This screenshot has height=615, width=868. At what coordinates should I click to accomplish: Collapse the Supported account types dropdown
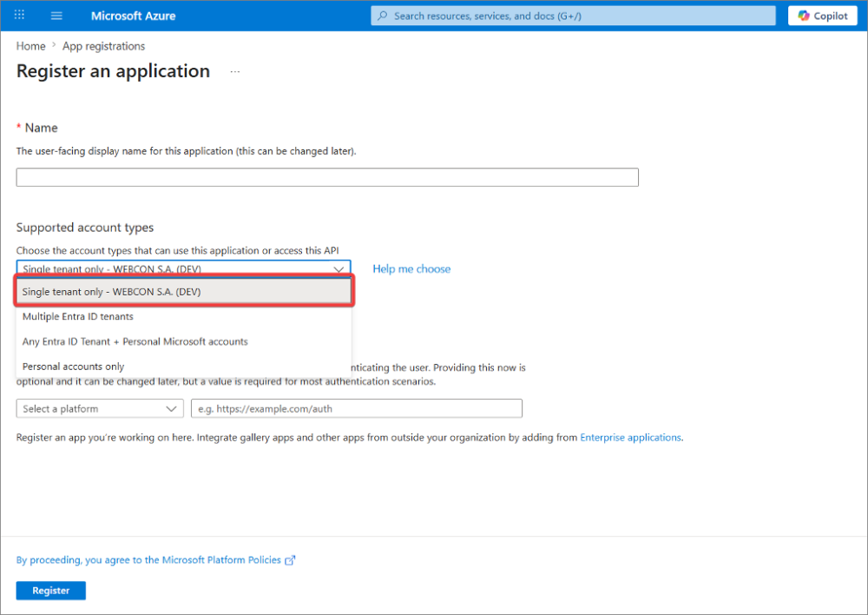pyautogui.click(x=338, y=268)
